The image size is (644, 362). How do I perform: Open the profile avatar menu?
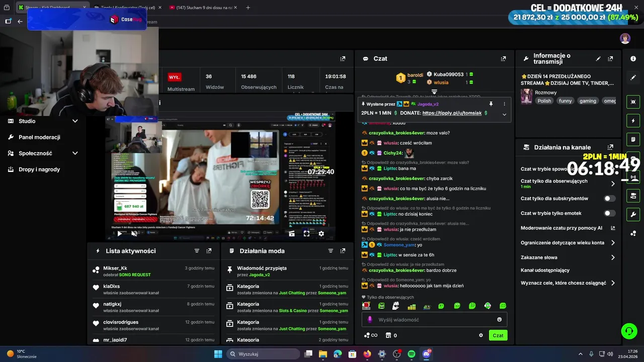[x=625, y=39]
